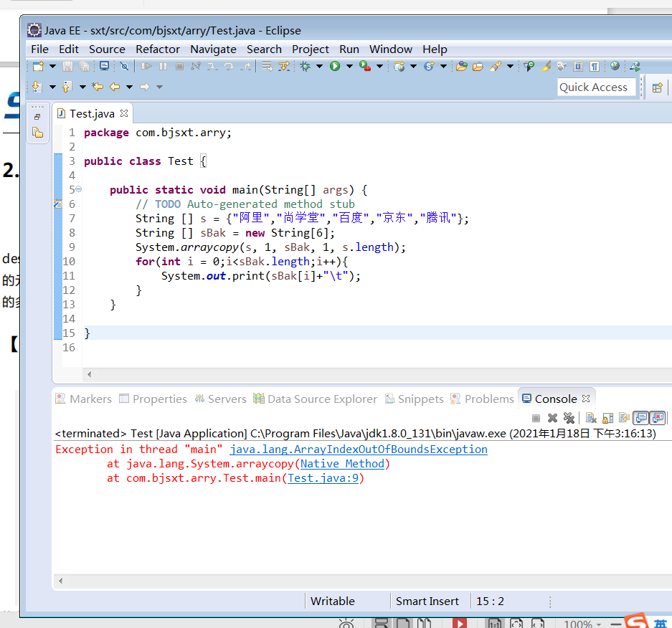The height and width of the screenshot is (628, 672).
Task: Switch to the Data Source Explorer tab
Action: (315, 399)
